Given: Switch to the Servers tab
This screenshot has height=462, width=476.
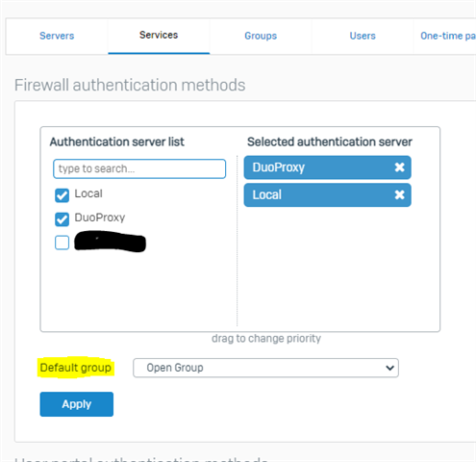Looking at the screenshot, I should [x=57, y=36].
